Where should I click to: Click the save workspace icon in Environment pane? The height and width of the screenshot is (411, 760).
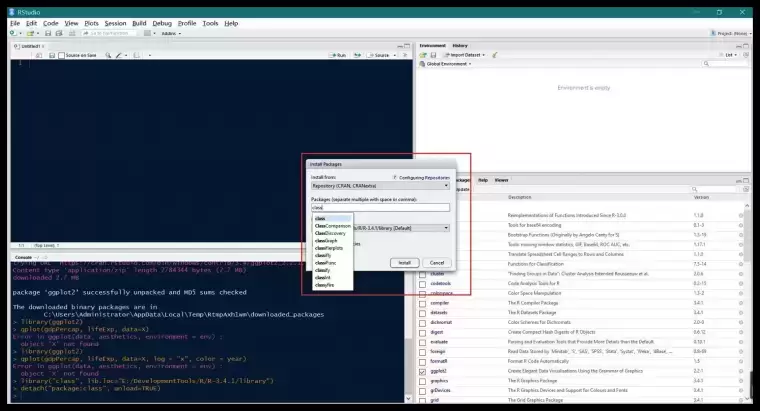433,55
